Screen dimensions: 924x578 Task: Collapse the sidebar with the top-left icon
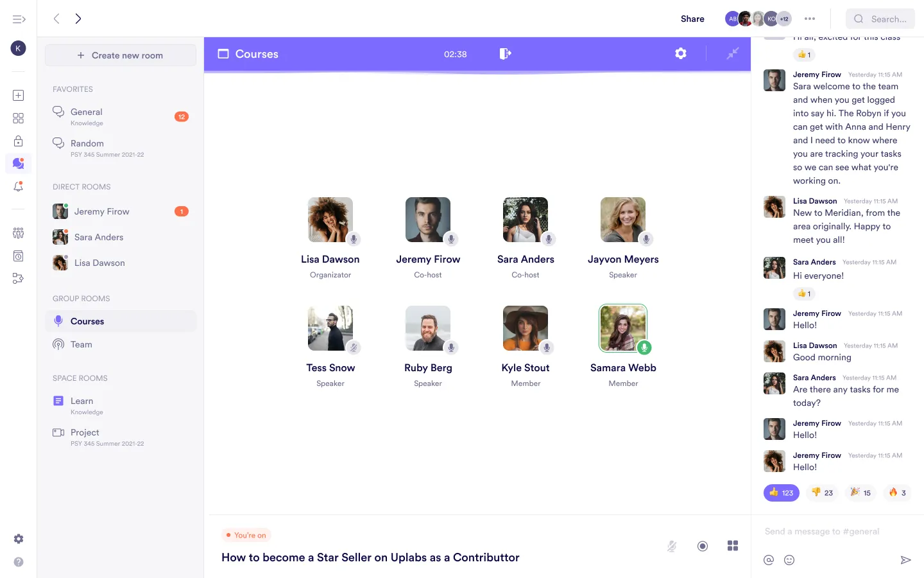click(19, 19)
